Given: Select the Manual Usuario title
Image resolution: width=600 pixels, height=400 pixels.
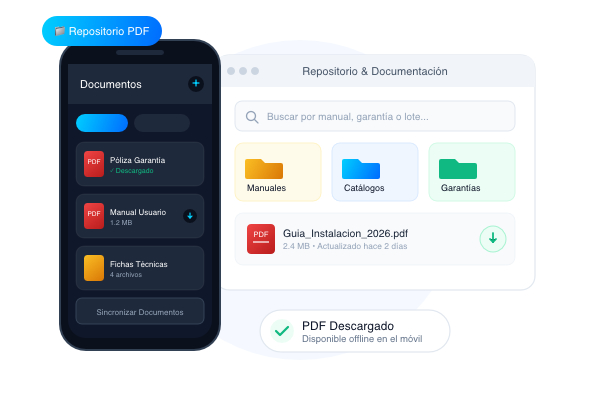Looking at the screenshot, I should point(138,212).
